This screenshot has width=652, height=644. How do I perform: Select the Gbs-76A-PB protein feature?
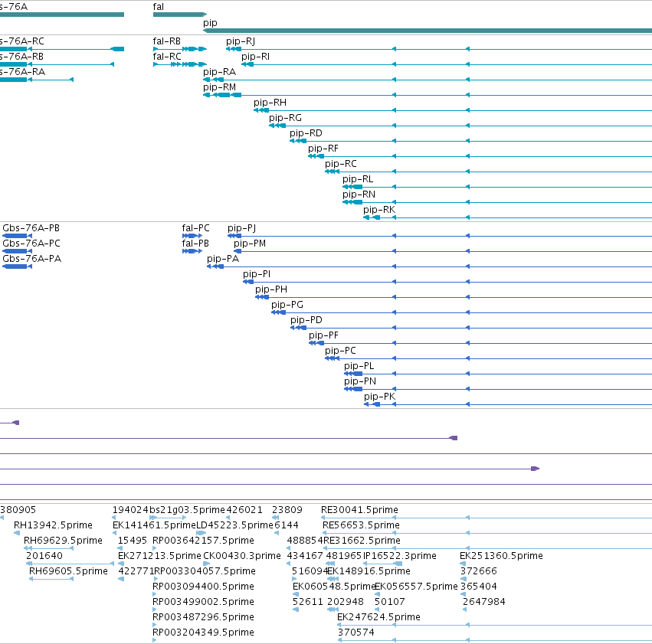tap(17, 236)
